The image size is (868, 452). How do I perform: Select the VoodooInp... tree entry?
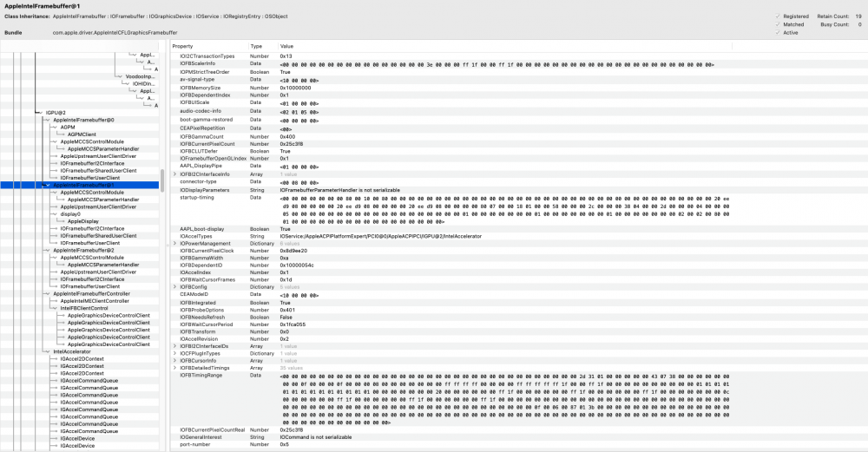point(141,77)
